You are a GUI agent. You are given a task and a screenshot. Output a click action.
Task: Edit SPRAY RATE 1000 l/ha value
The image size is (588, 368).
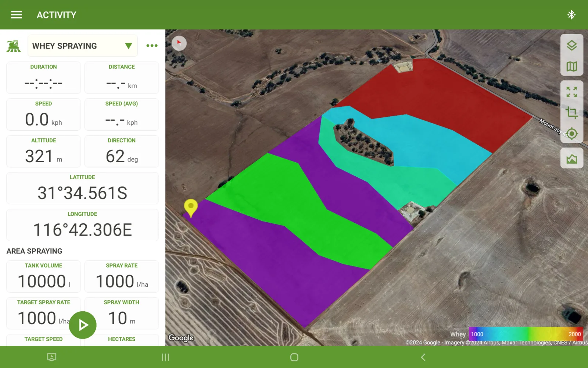click(122, 276)
